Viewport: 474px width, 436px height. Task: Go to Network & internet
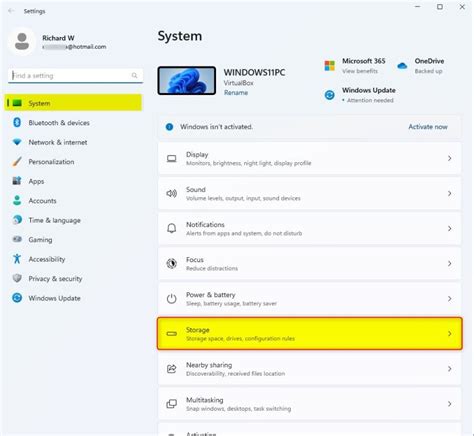click(73, 142)
